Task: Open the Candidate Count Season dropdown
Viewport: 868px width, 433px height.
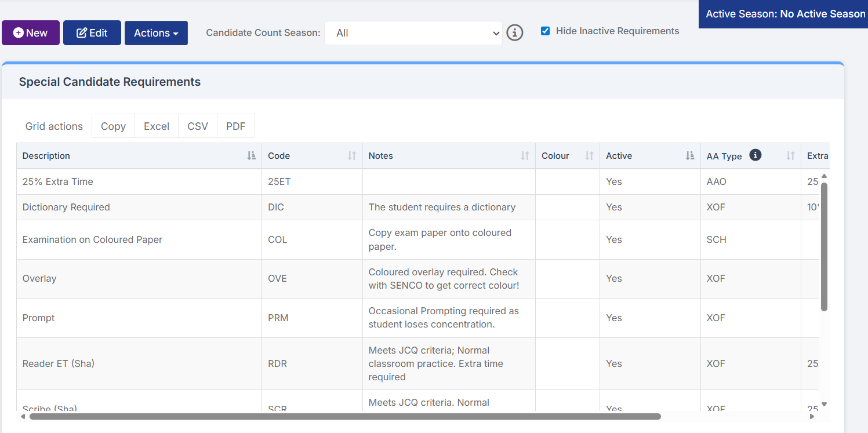Action: pos(413,33)
